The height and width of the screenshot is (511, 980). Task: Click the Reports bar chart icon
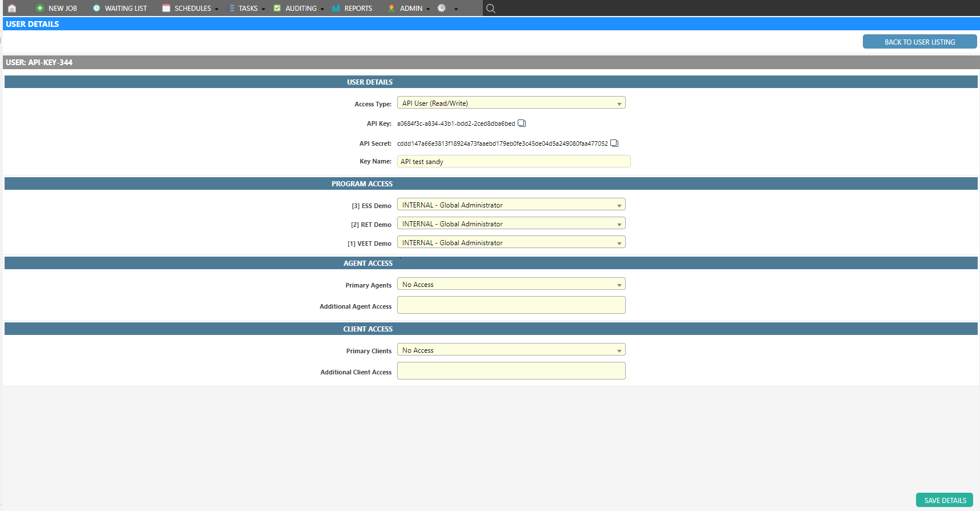(x=336, y=8)
